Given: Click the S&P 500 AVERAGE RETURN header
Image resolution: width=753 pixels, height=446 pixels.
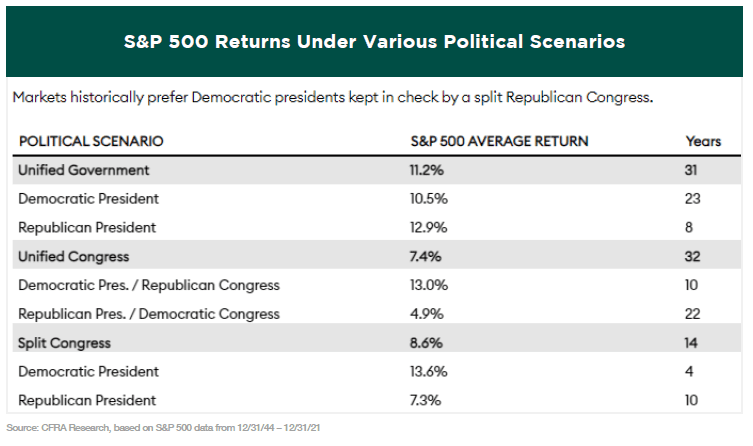Looking at the screenshot, I should [500, 141].
